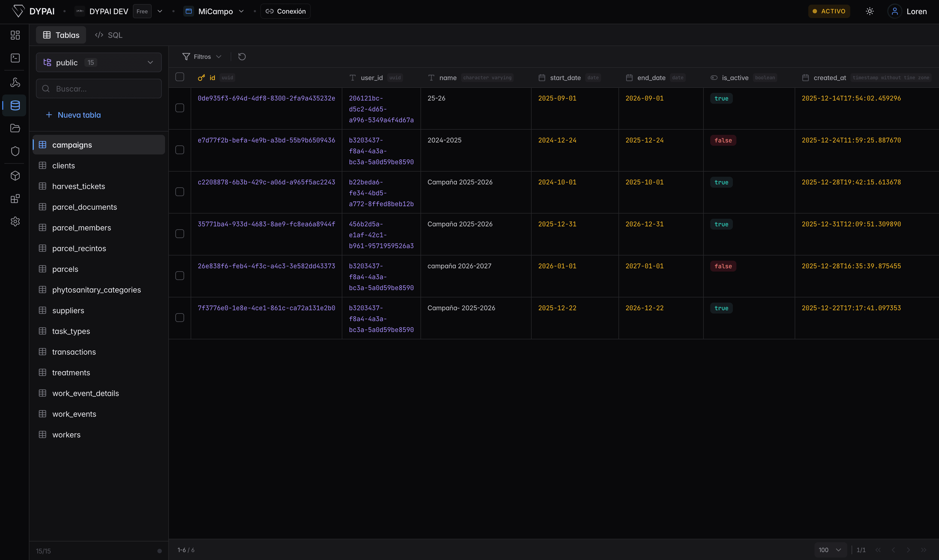This screenshot has height=560, width=939.
Task: Click the calendar icon of start_date column
Action: click(542, 78)
